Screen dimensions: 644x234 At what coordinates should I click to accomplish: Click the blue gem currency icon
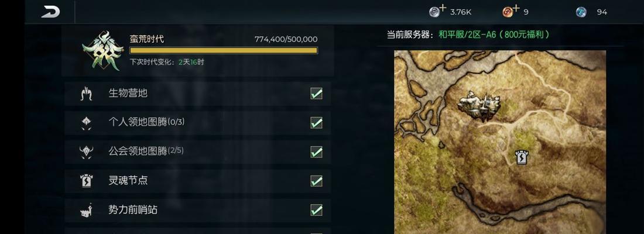(581, 12)
